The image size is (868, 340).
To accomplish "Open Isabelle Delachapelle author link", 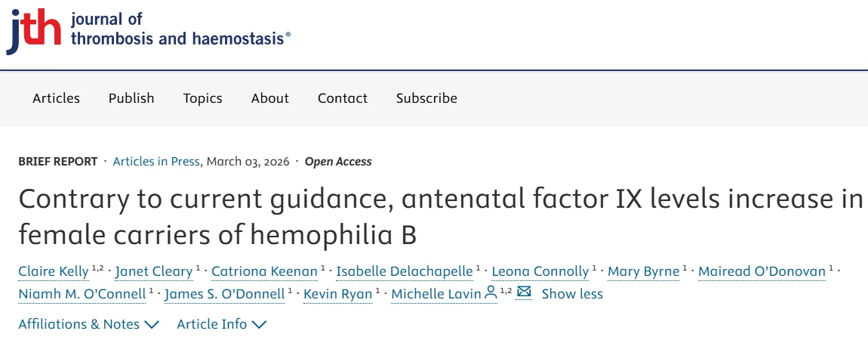I will pyautogui.click(x=404, y=271).
